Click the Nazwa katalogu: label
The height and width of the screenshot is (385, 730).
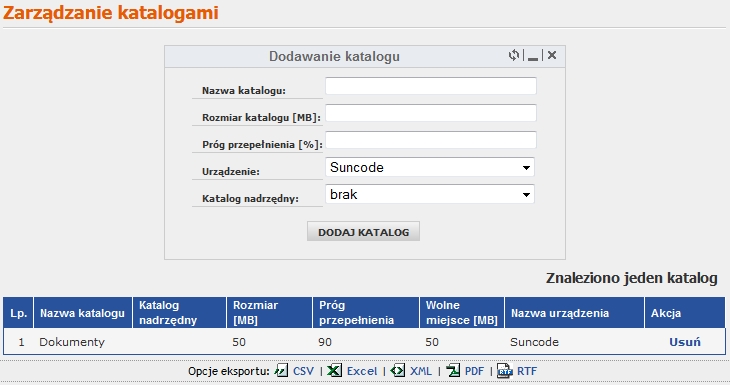click(243, 90)
